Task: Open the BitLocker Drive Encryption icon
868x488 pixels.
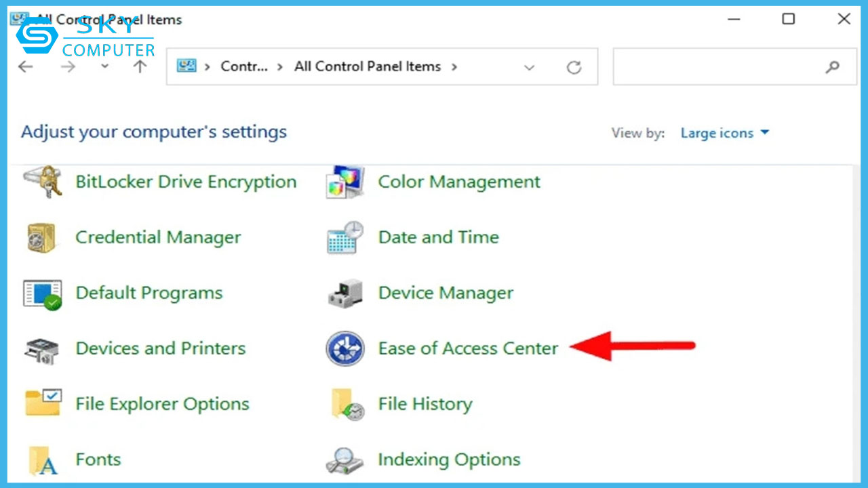Action: click(43, 182)
